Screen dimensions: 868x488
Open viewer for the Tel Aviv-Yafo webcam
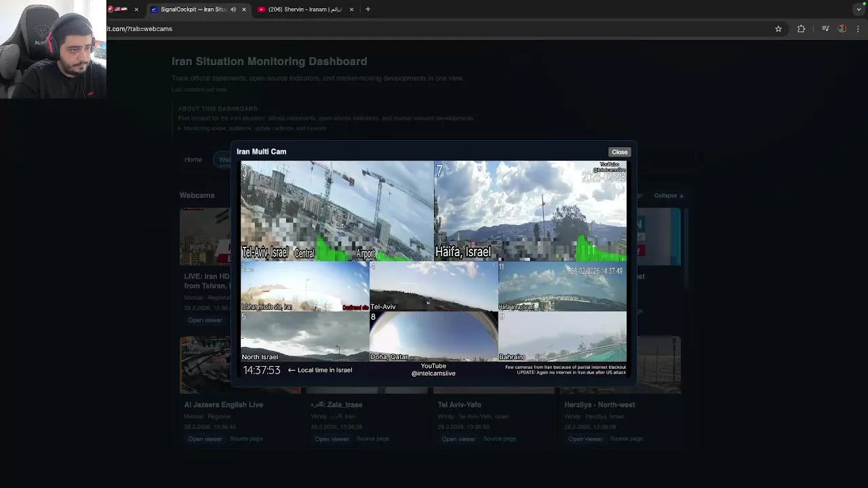tap(458, 439)
